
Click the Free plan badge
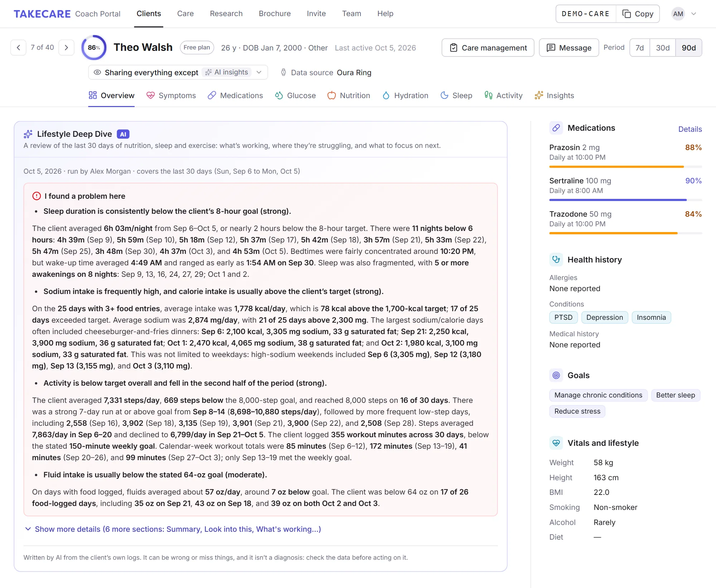point(197,48)
